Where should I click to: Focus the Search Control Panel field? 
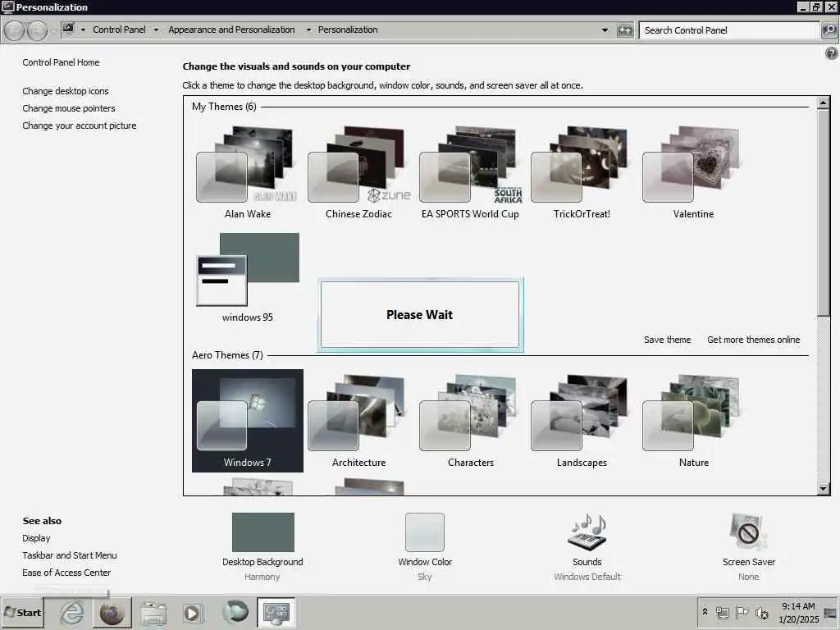point(729,30)
